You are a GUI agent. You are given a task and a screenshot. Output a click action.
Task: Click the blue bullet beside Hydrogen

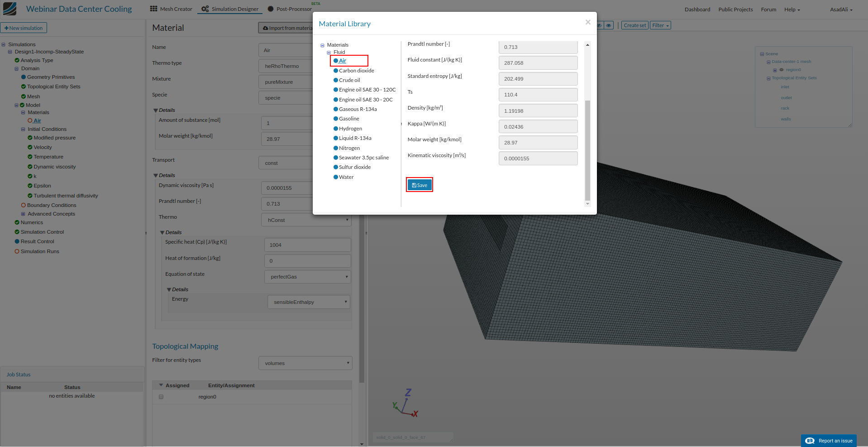(x=336, y=129)
